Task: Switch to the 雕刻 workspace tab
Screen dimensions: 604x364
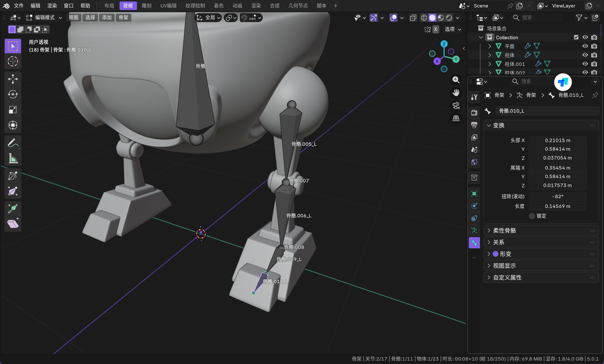Action: [x=146, y=6]
